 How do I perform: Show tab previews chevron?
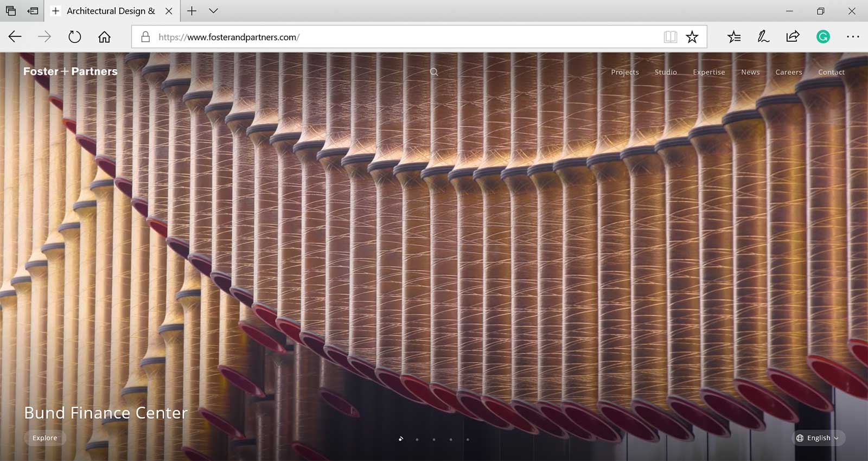213,11
